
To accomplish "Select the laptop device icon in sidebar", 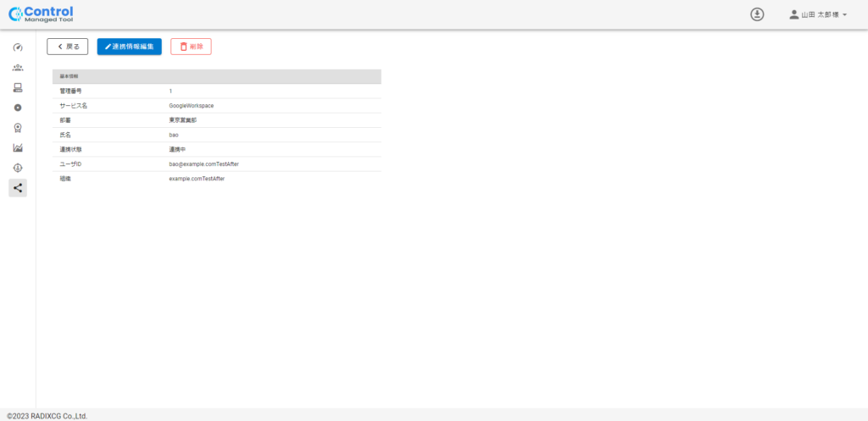I will (x=18, y=87).
